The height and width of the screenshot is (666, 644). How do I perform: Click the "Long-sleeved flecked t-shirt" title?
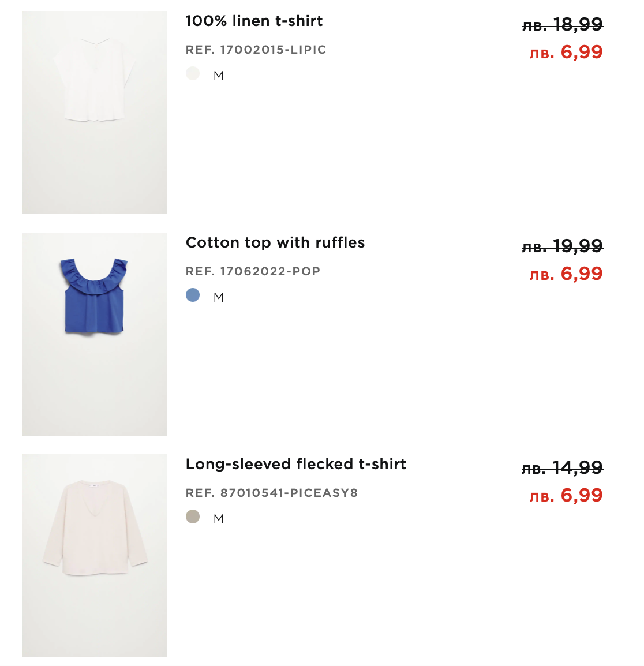point(296,465)
